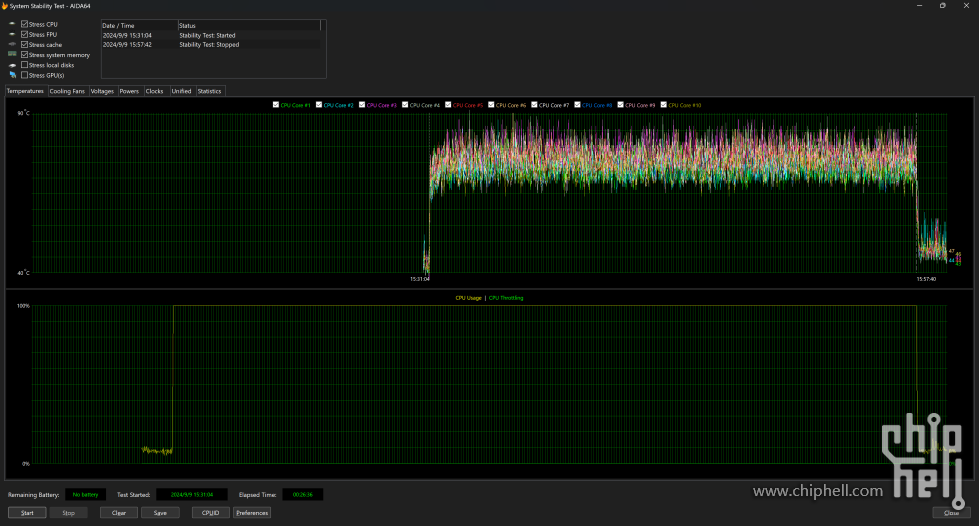
Task: Click the 15:31:04 marker on temperature graph
Action: coord(420,279)
